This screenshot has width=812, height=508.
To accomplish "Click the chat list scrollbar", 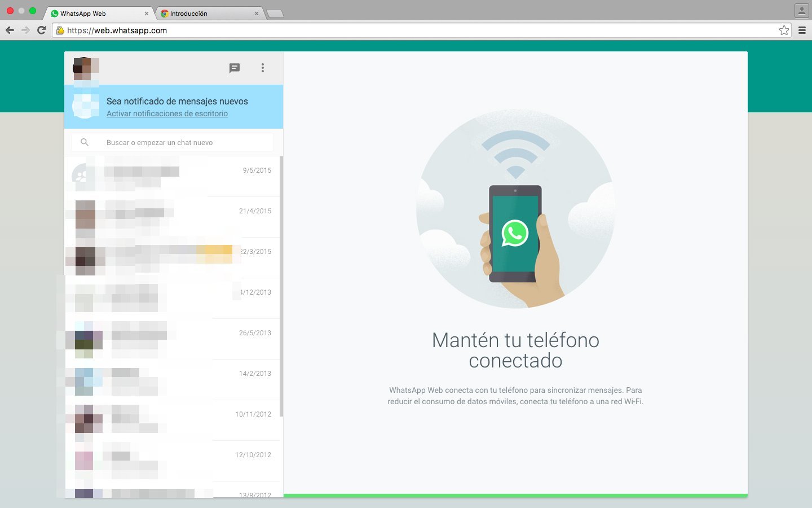I will (x=281, y=287).
